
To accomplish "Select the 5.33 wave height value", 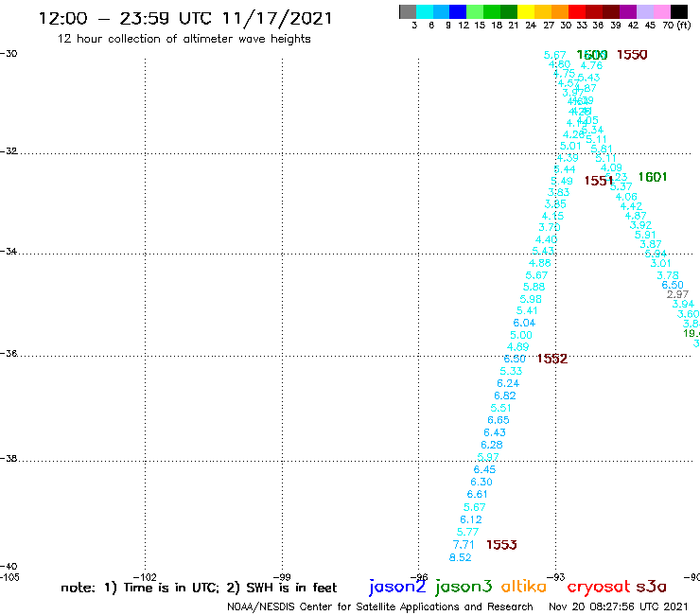I will [511, 371].
